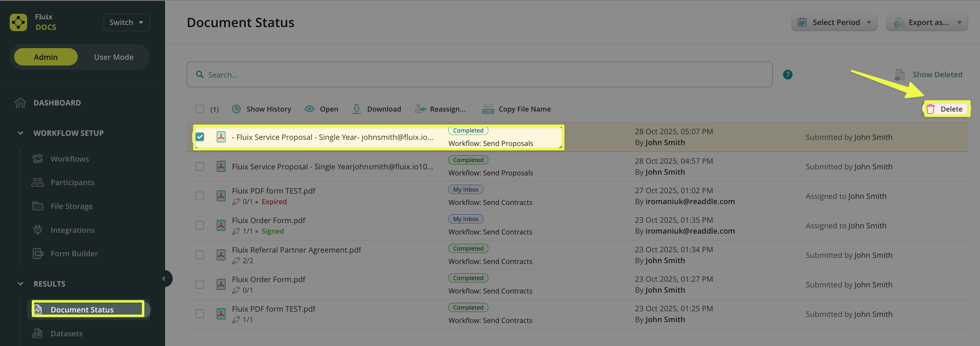Check the Fluix Order Form.pdf Signed row

pos(199,226)
